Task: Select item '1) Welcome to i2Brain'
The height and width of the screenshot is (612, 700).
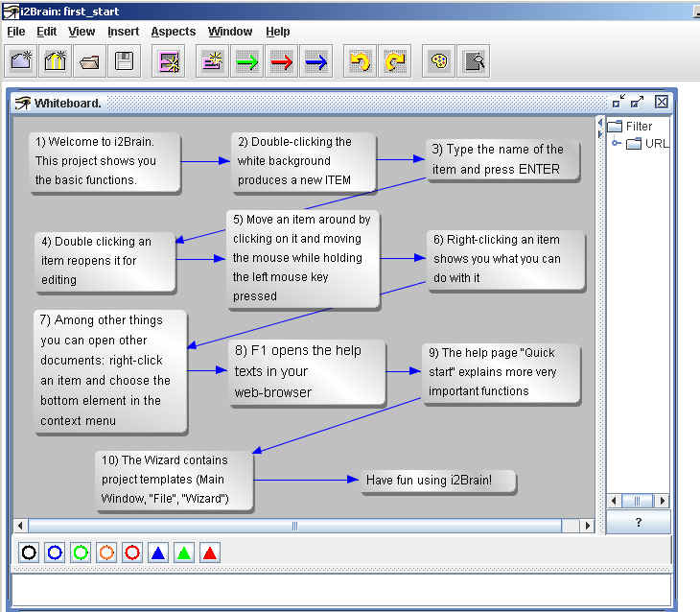Action: pos(105,162)
